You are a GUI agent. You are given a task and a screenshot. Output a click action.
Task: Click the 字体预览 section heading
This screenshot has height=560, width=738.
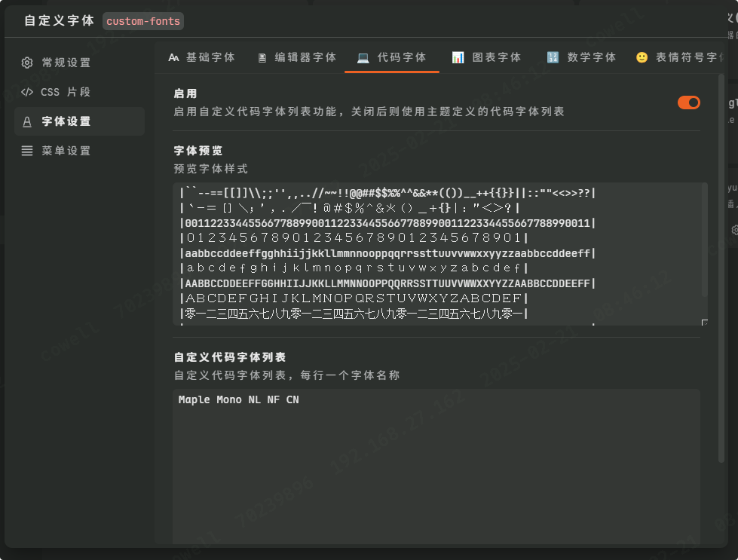198,151
